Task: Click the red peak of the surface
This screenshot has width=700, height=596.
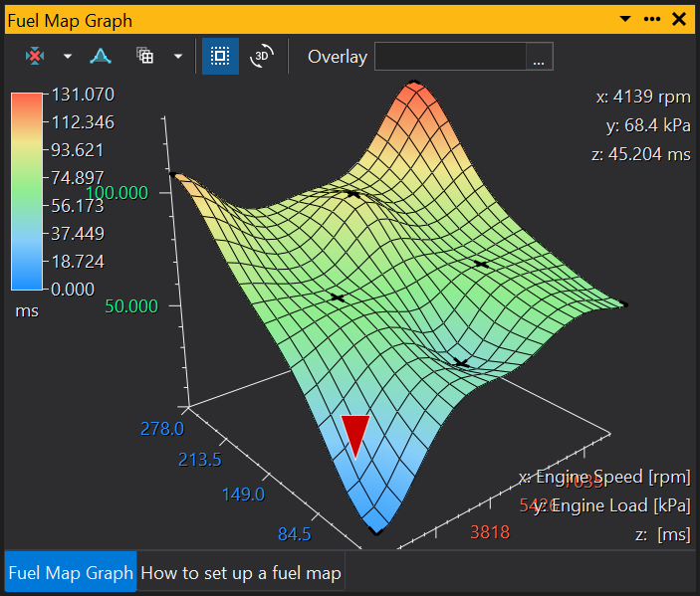Action: [x=414, y=90]
